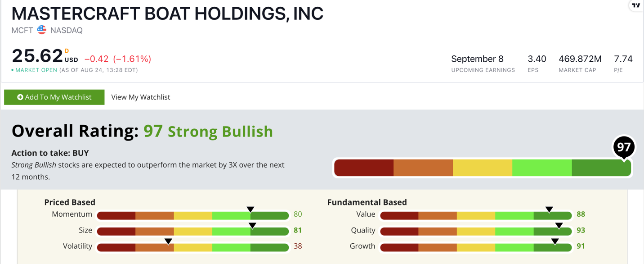Open the View My Watchlist link
The image size is (644, 264).
(140, 97)
